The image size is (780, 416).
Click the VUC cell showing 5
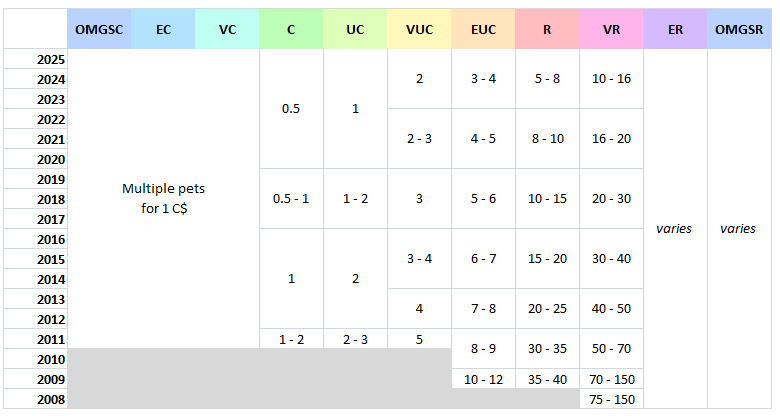pos(419,339)
